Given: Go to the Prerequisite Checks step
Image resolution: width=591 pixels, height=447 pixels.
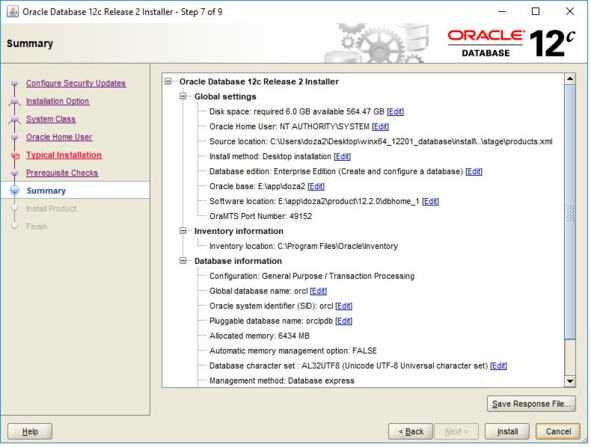Looking at the screenshot, I should click(x=62, y=173).
